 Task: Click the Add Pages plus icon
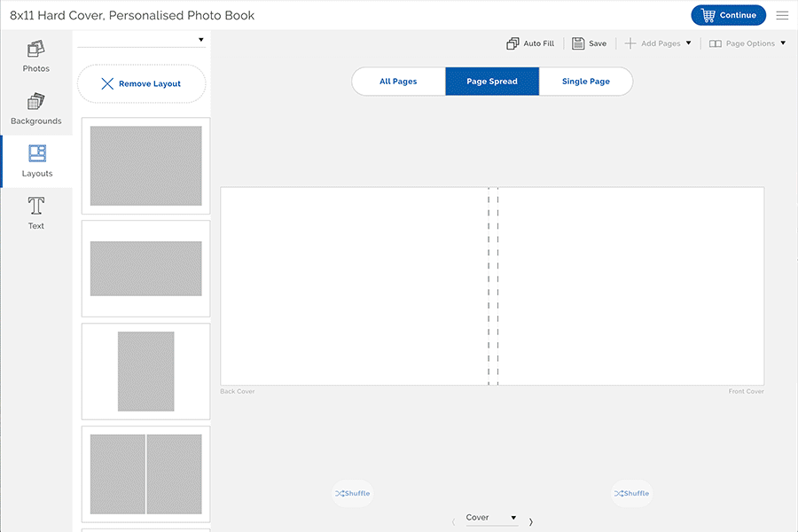(x=630, y=43)
